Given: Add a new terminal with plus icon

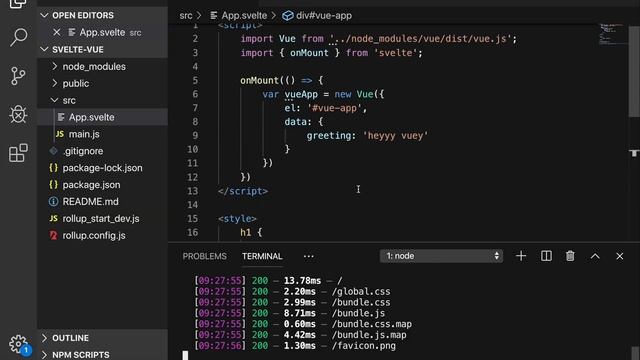Looking at the screenshot, I should (x=521, y=256).
